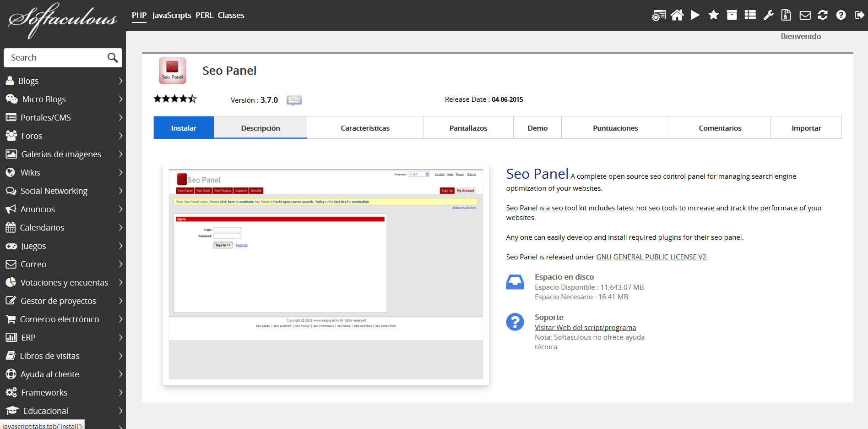Select JavaScripts in top menu
Screen dimensions: 868x429
pos(172,15)
